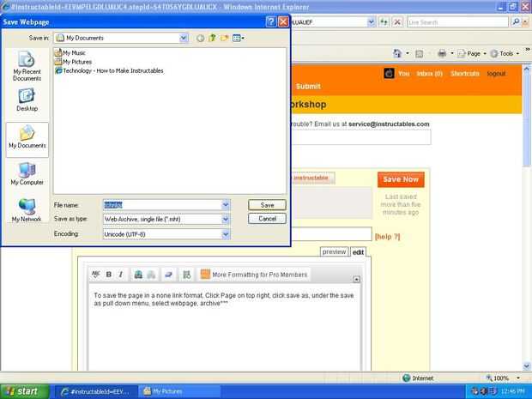Click the IE Stop icon
The image size is (532, 399).
point(397,22)
